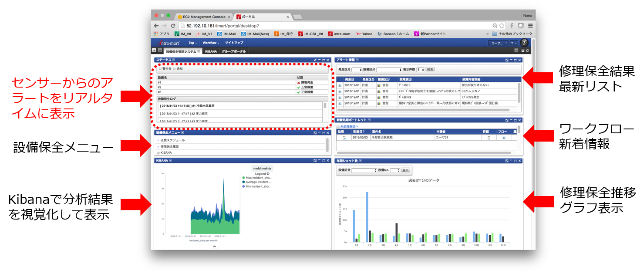Click the 処理 icon for the 2016/05/03 row

coord(344,138)
